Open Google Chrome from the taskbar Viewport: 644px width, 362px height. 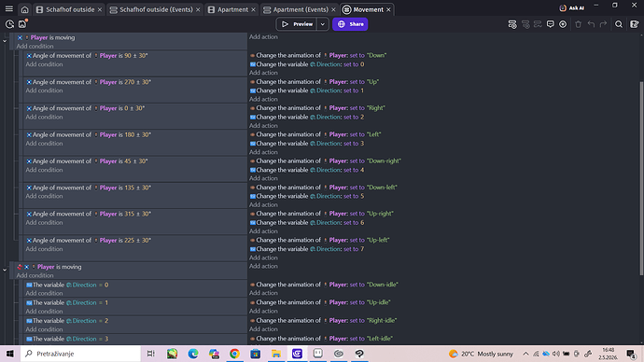pyautogui.click(x=234, y=354)
